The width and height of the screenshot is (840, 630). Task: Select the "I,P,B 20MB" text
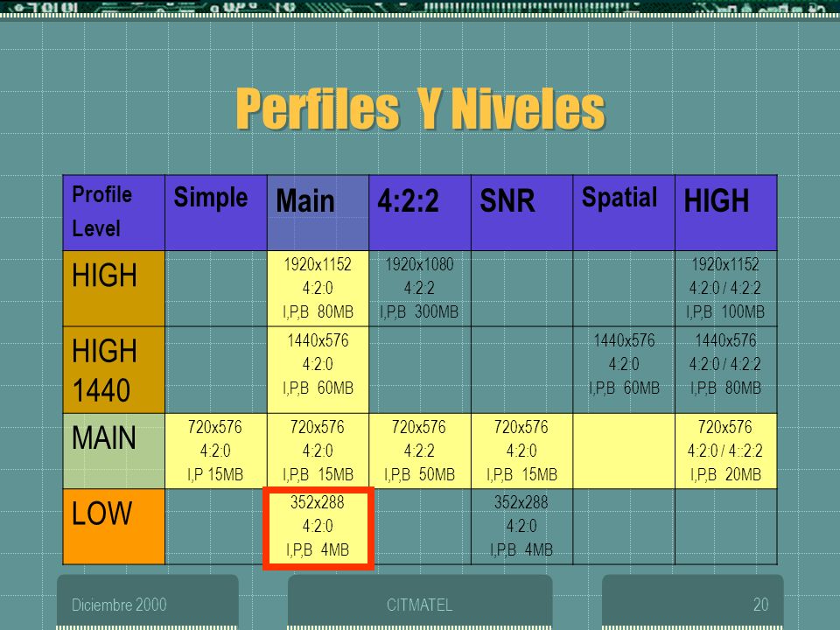tap(725, 474)
